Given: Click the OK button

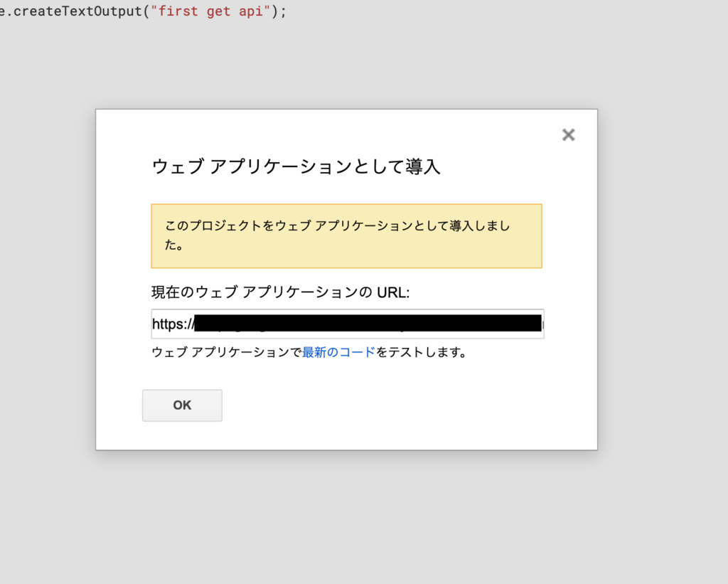Looking at the screenshot, I should (x=182, y=405).
